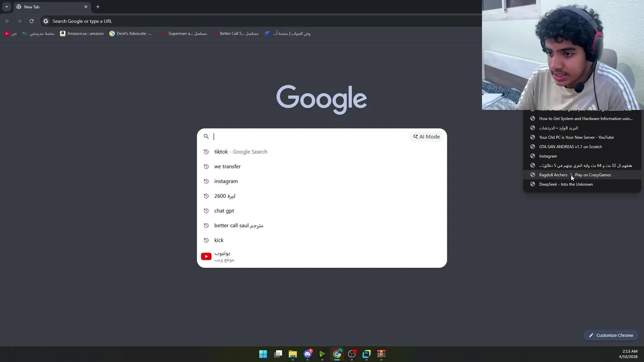Screen dimensions: 644x362
Task: Open the YouTube bookmark in bookmarks bar
Action: tap(10, 34)
